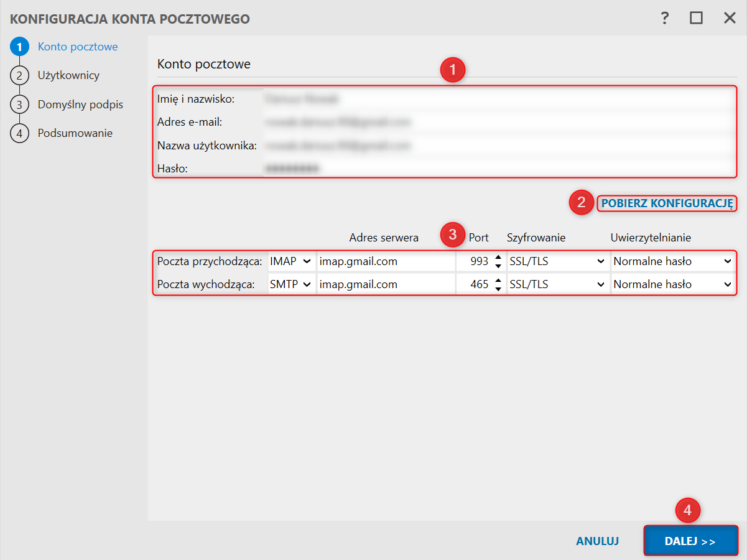This screenshot has height=560, width=747.
Task: Go to step 2 Użytkownicy
Action: click(x=68, y=75)
